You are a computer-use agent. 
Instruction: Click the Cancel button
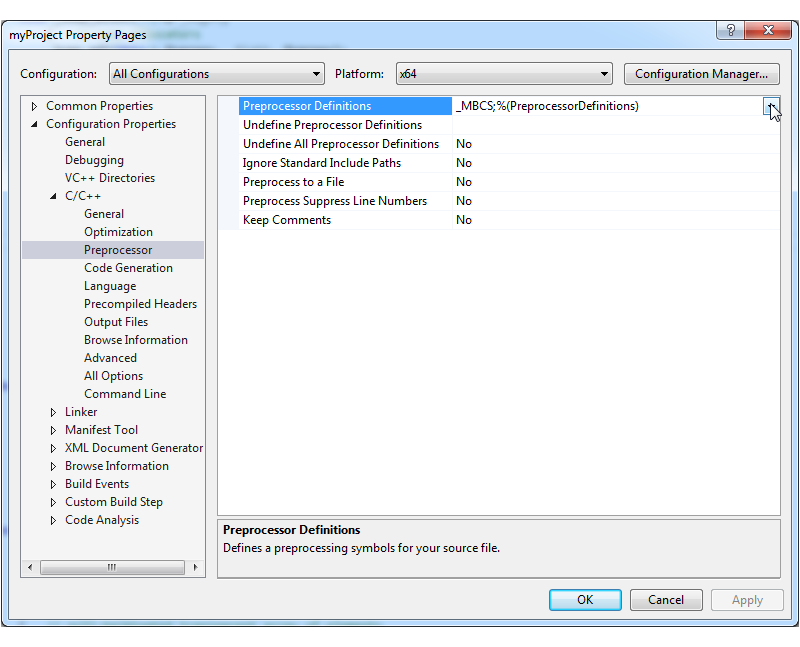click(x=666, y=600)
